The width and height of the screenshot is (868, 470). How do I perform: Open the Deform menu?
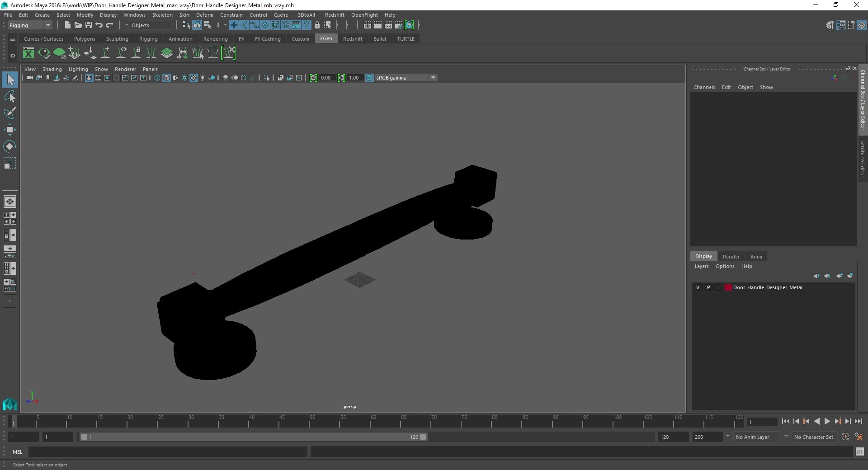click(x=205, y=15)
